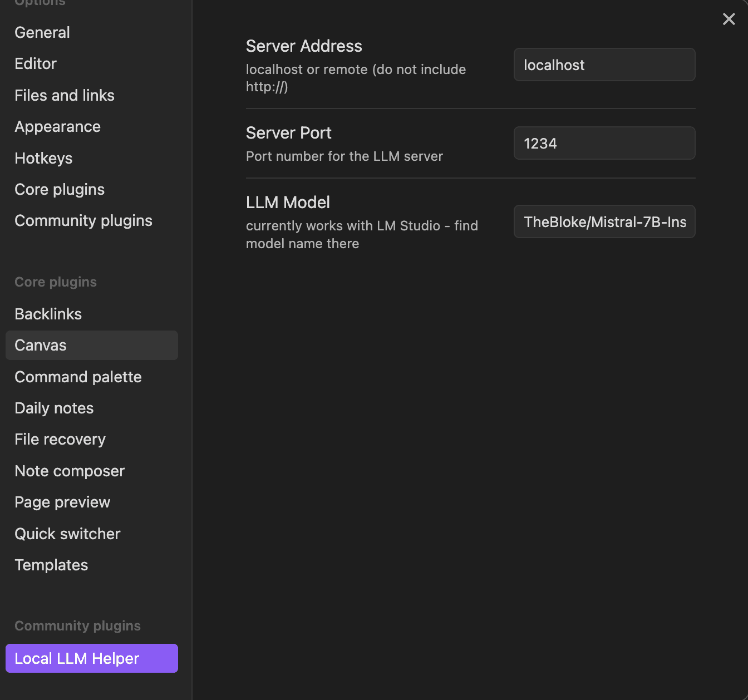The height and width of the screenshot is (700, 748).
Task: Open Daily notes plugin settings
Action: click(54, 408)
